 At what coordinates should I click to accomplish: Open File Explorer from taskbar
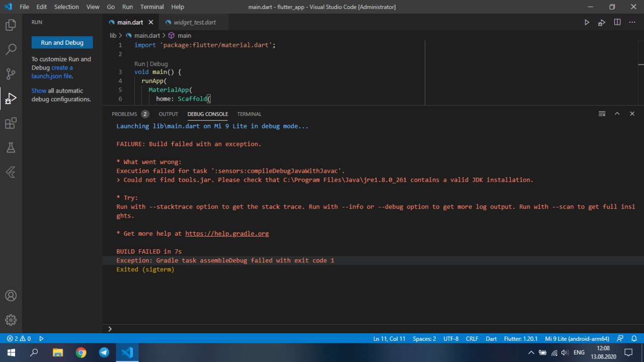[x=58, y=352]
